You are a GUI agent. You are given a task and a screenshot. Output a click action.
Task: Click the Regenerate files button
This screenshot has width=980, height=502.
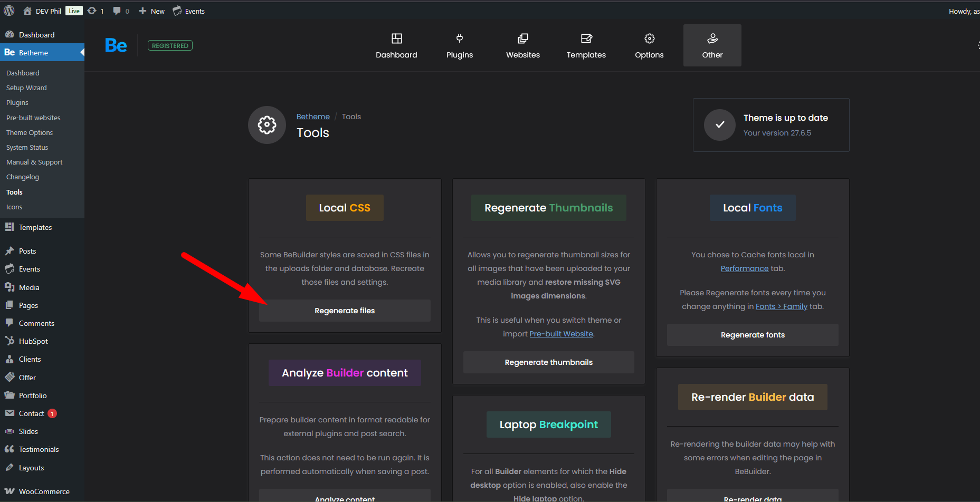click(x=345, y=311)
